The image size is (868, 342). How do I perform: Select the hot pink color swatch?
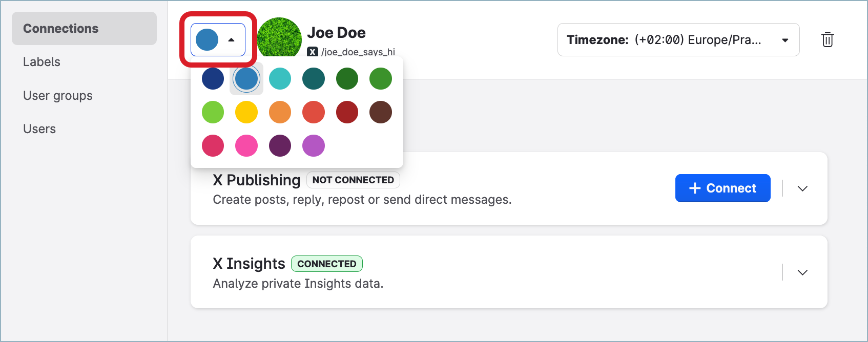click(246, 145)
